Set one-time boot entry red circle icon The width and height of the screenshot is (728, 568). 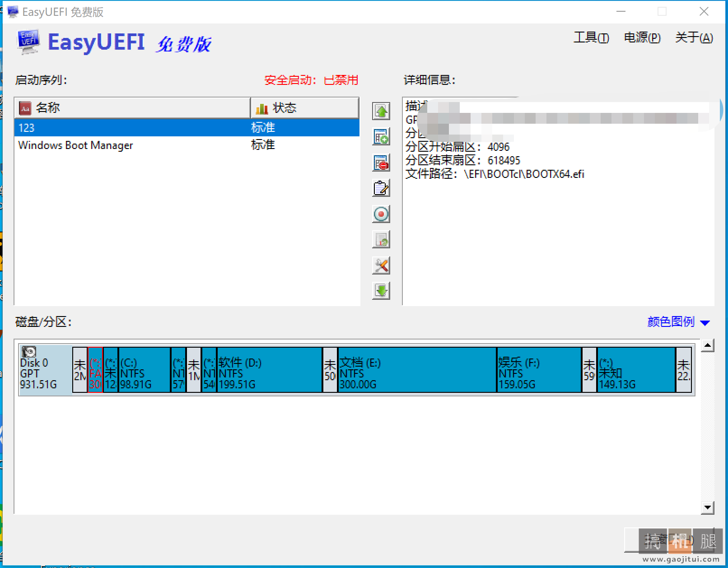click(x=381, y=214)
